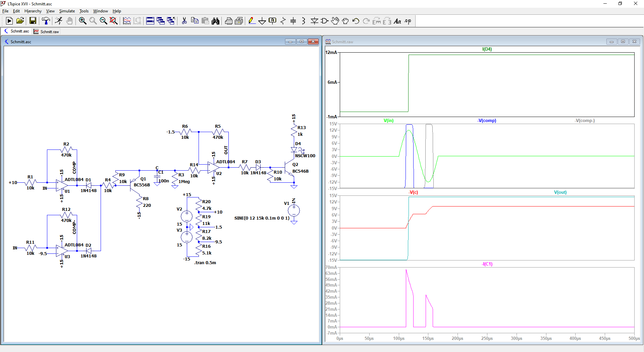The height and width of the screenshot is (352, 644).
Task: Open the Hierarchy menu
Action: tap(33, 11)
